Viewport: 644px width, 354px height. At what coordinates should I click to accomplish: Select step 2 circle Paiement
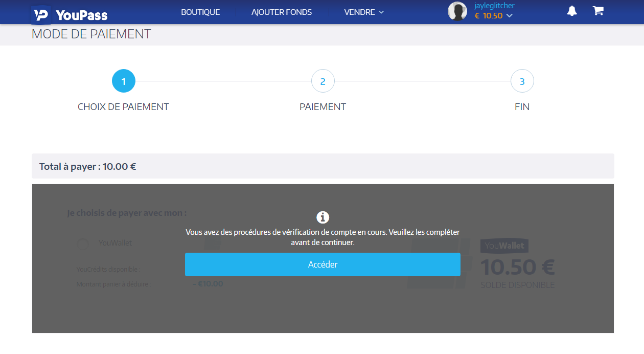pos(323,81)
